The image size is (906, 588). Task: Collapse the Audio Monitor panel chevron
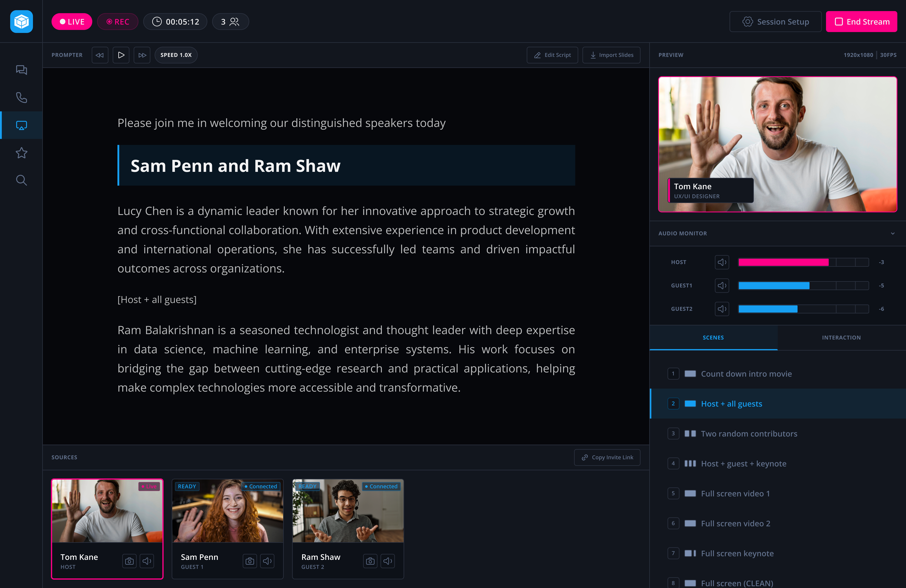(893, 234)
